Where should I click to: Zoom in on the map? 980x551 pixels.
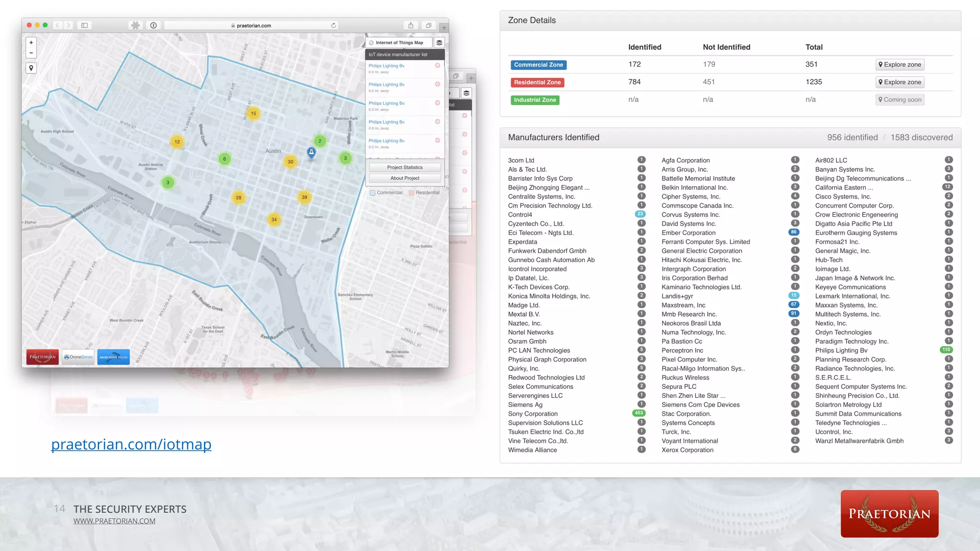pyautogui.click(x=31, y=43)
